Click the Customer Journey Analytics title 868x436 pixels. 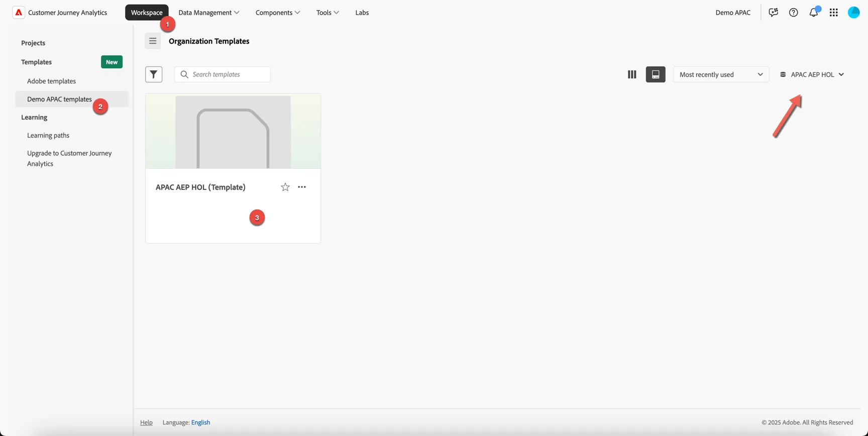click(x=67, y=13)
